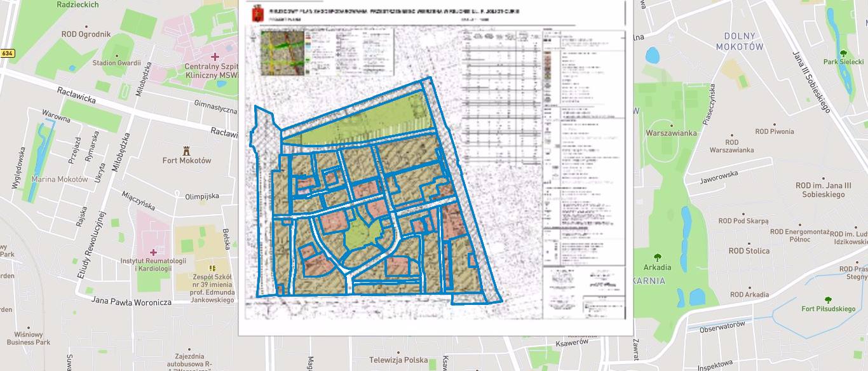Image resolution: width=868 pixels, height=371 pixels.
Task: Select the 'Fort Piłsudskiego' text label
Action: pos(829,309)
